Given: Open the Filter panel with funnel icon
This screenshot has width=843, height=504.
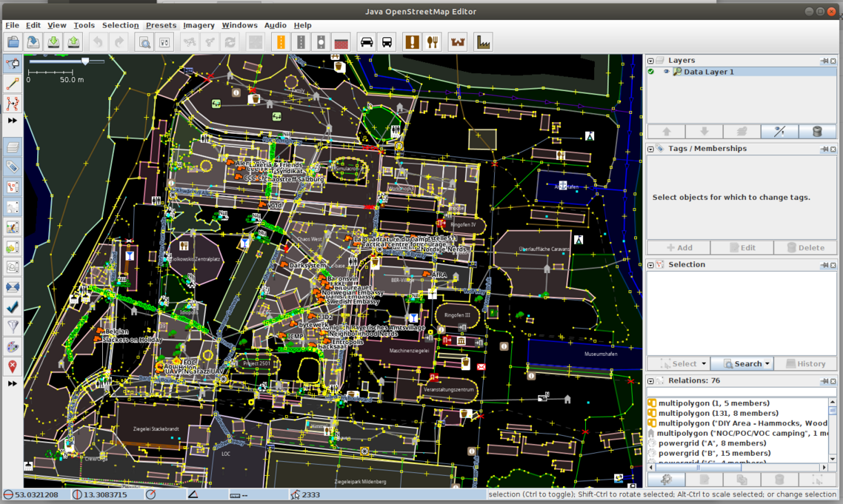Looking at the screenshot, I should [13, 326].
